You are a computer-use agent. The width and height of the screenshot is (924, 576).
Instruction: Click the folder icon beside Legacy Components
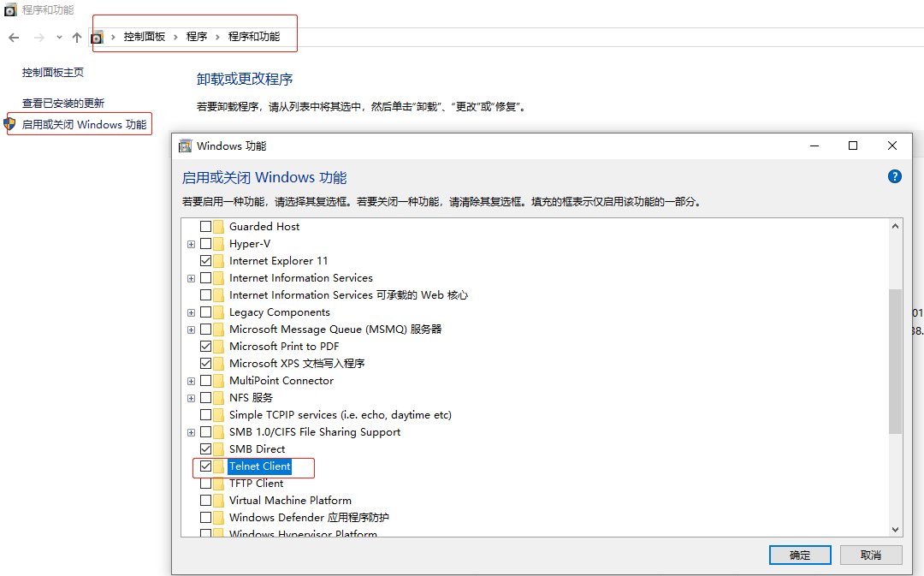coord(219,312)
